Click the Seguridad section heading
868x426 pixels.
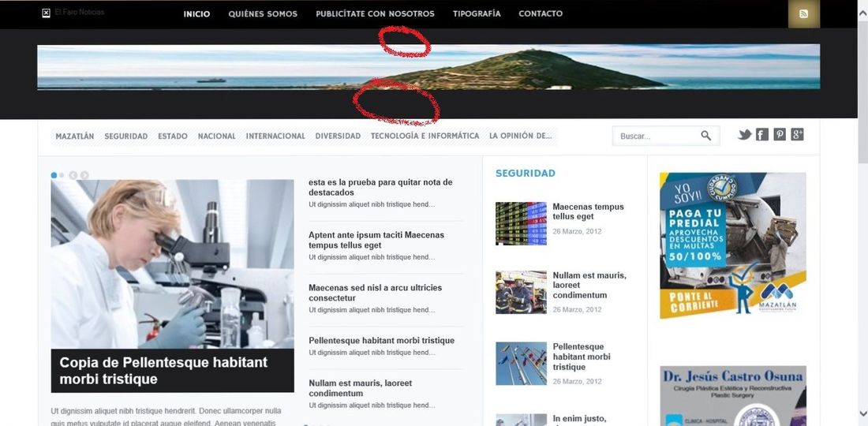pos(526,174)
